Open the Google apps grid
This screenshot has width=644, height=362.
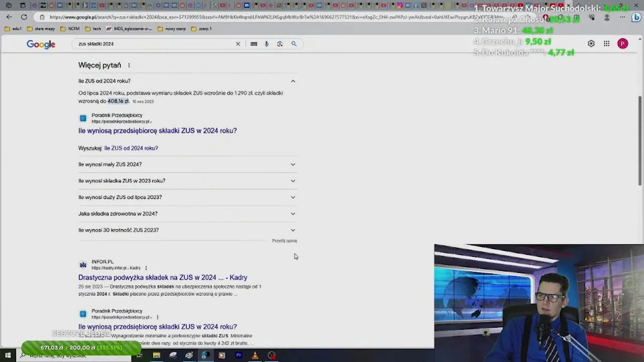(607, 44)
